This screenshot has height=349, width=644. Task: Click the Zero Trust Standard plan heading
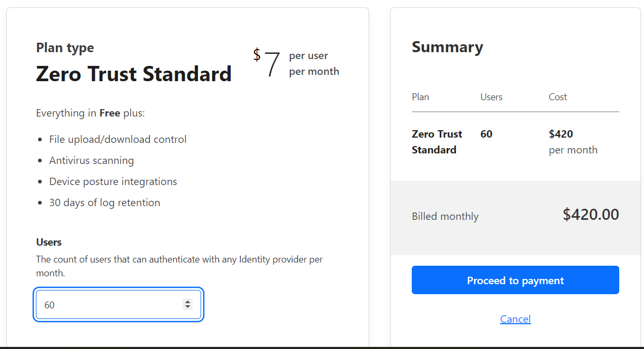134,74
